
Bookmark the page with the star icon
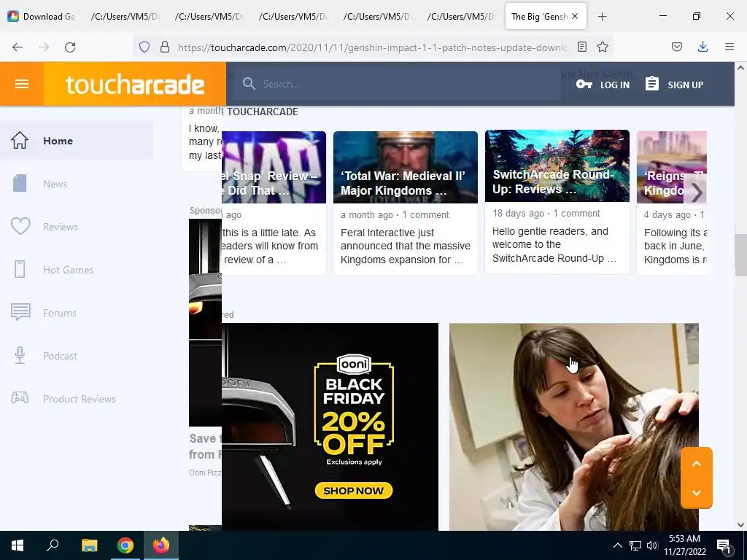[602, 47]
